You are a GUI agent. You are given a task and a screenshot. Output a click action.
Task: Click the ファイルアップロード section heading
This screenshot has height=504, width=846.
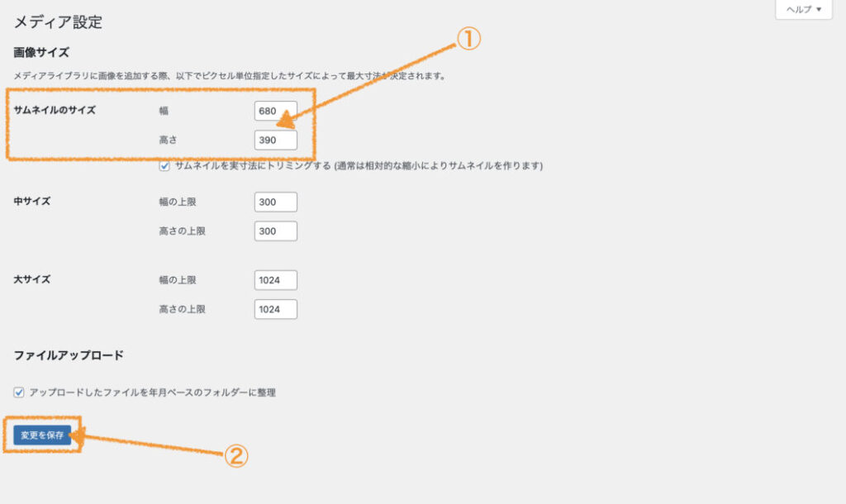tap(69, 355)
